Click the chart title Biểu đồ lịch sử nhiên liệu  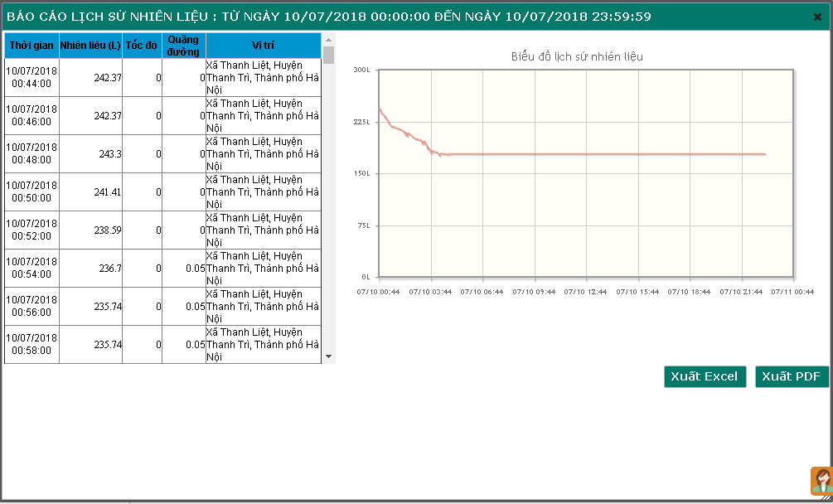tap(577, 57)
